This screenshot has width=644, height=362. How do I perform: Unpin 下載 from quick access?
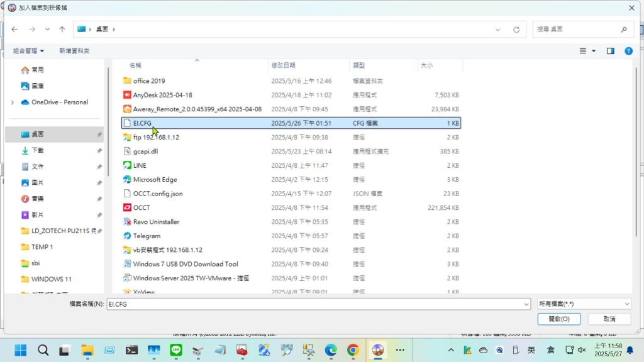[99, 151]
